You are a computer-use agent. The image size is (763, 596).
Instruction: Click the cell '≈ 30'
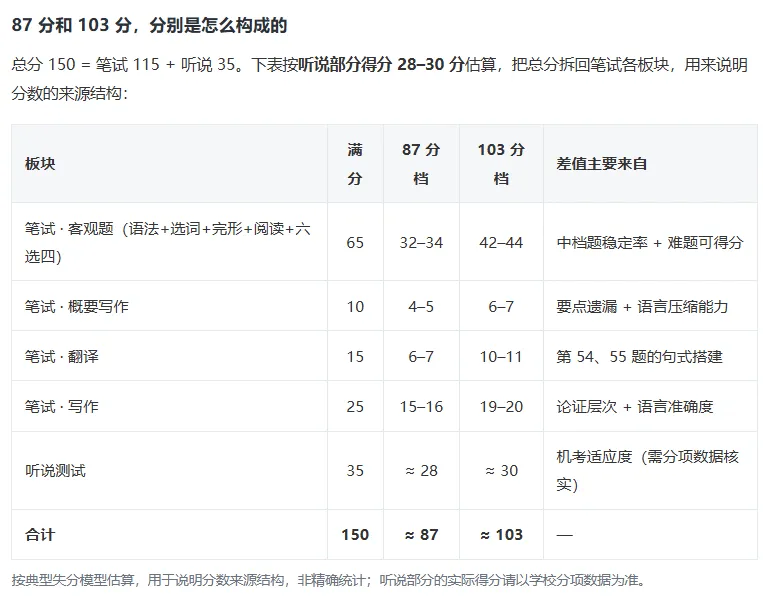(501, 470)
